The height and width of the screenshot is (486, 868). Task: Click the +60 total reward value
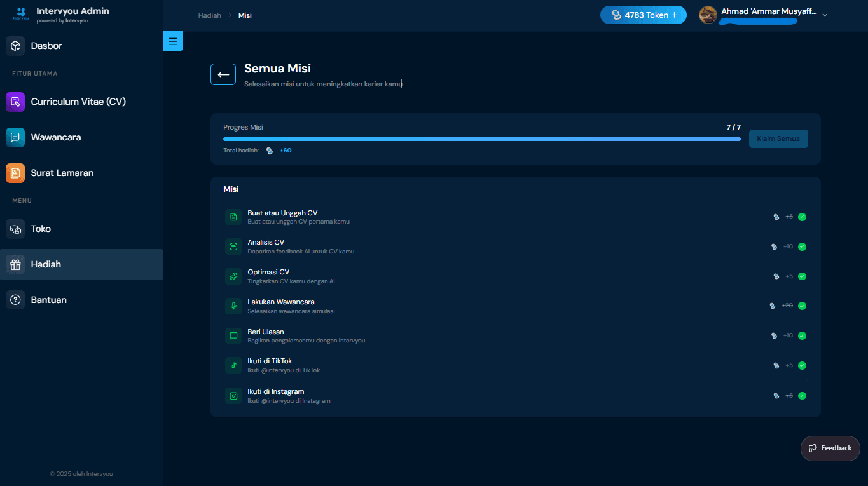286,151
